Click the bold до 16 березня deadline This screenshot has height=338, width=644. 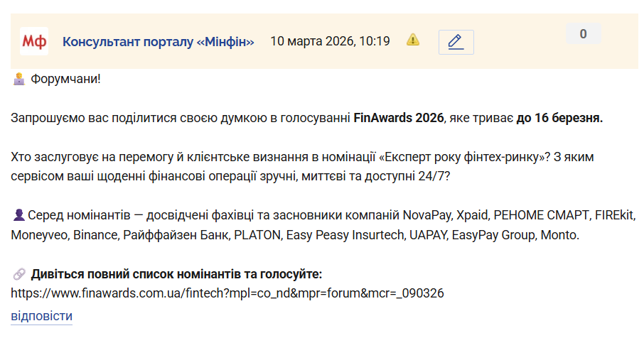tap(559, 117)
